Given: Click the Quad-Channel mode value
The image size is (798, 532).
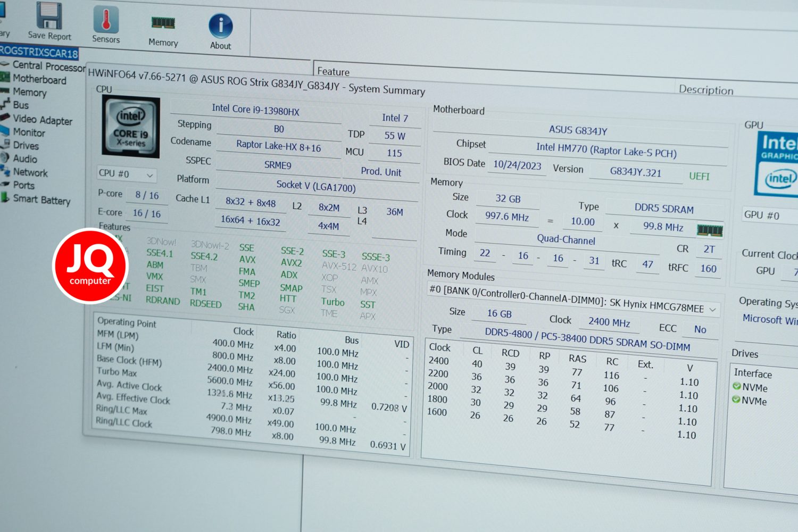Looking at the screenshot, I should point(566,239).
